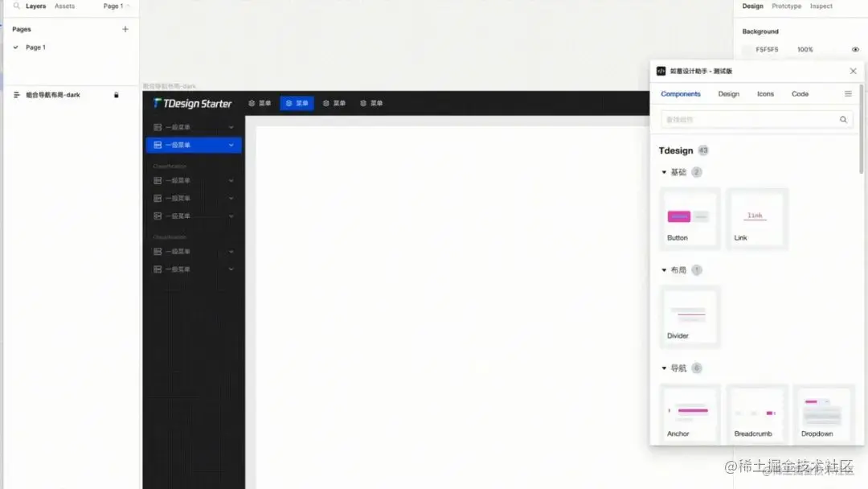Click the menu icon in highlighted sidebar item

(x=158, y=145)
